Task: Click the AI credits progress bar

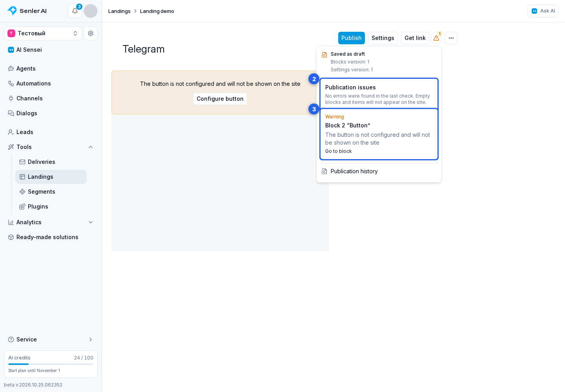Action: coord(51,364)
